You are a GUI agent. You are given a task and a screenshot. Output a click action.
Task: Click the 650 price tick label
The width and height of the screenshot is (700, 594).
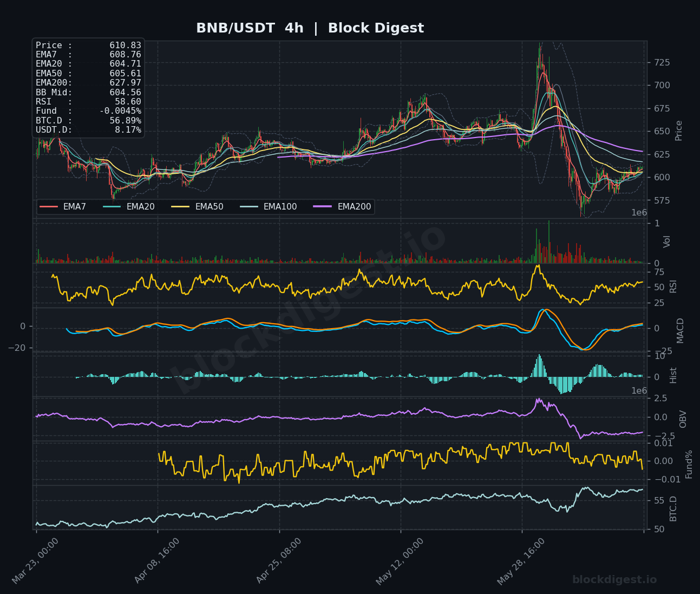coord(662,132)
